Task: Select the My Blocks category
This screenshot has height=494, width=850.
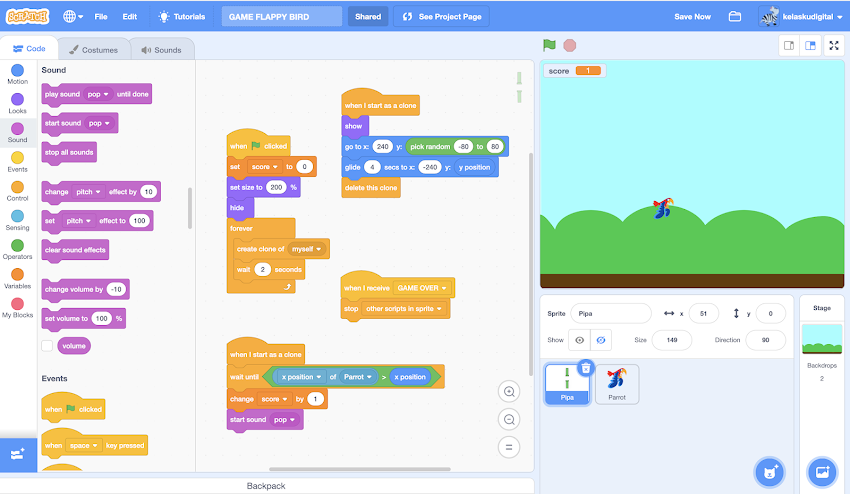Action: pos(17,307)
